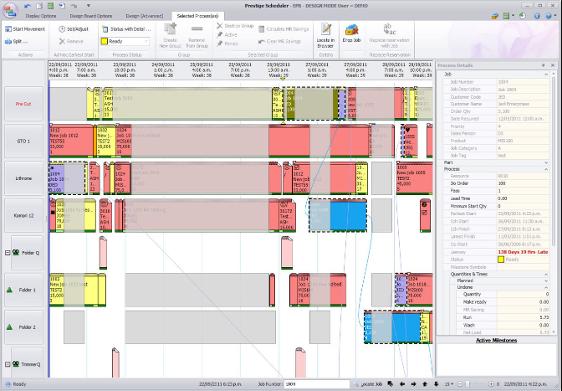562x391 pixels.
Task: Click the blue help icon at top right
Action: 548,16
